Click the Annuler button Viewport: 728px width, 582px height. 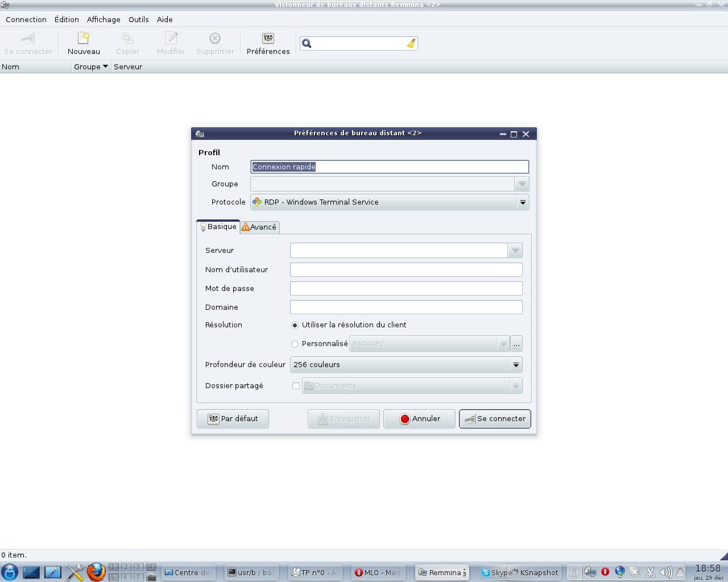click(420, 419)
